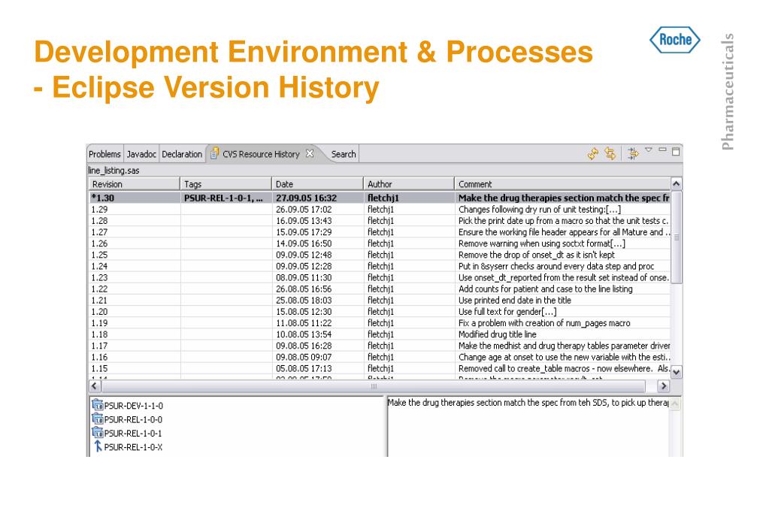769x532 pixels.
Task: Click comment 'Add counts for patient and case'
Action: tap(545, 289)
